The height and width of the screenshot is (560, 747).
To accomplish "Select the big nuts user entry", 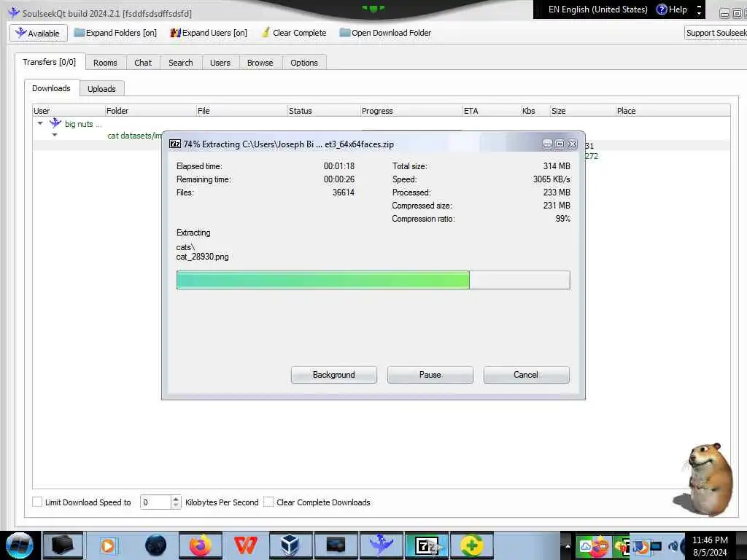I will point(83,124).
